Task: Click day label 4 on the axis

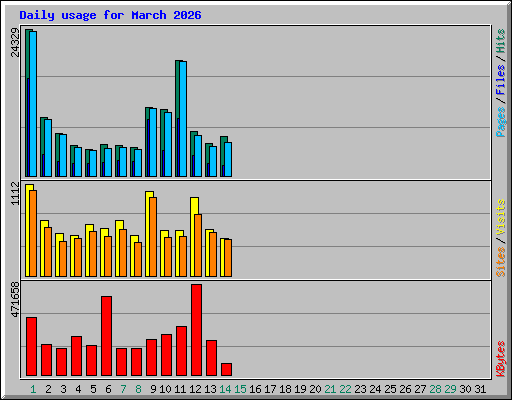Action: (x=78, y=389)
